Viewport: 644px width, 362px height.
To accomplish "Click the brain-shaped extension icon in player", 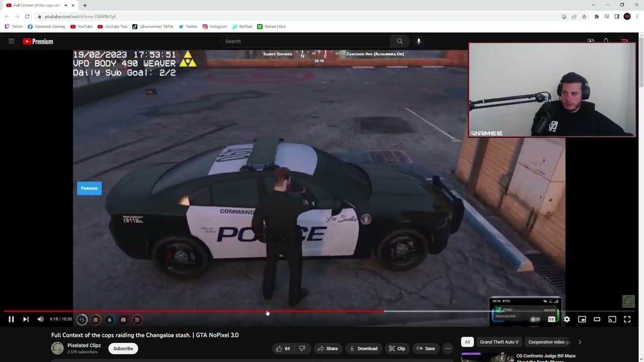I will pos(123,320).
